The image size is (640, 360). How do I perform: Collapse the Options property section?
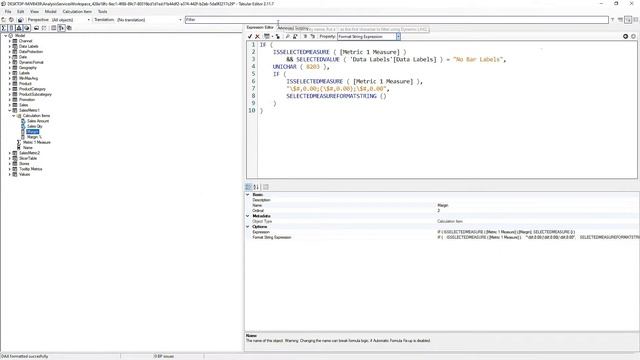pyautogui.click(x=247, y=227)
